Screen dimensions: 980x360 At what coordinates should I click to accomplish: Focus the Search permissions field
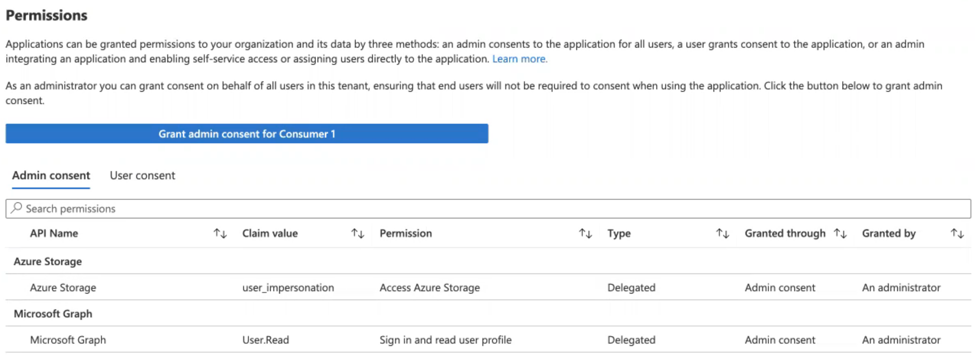[x=487, y=209]
